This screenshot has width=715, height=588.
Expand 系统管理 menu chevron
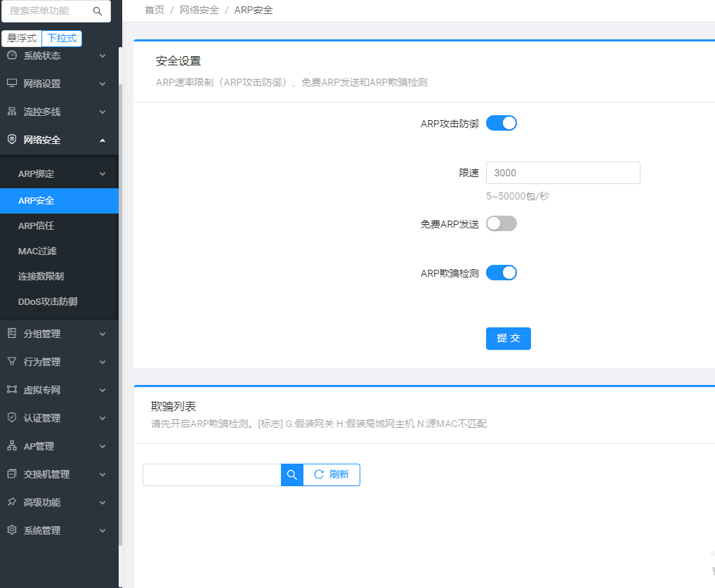103,530
